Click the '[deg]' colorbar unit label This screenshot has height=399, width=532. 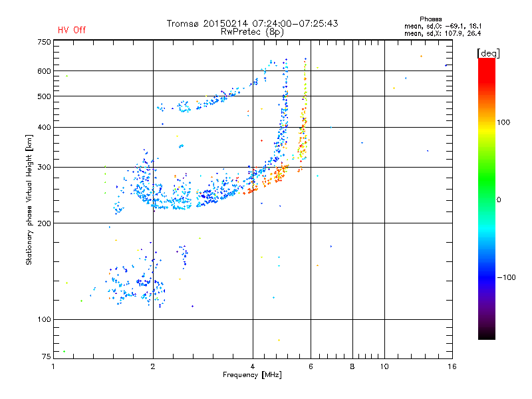click(488, 53)
